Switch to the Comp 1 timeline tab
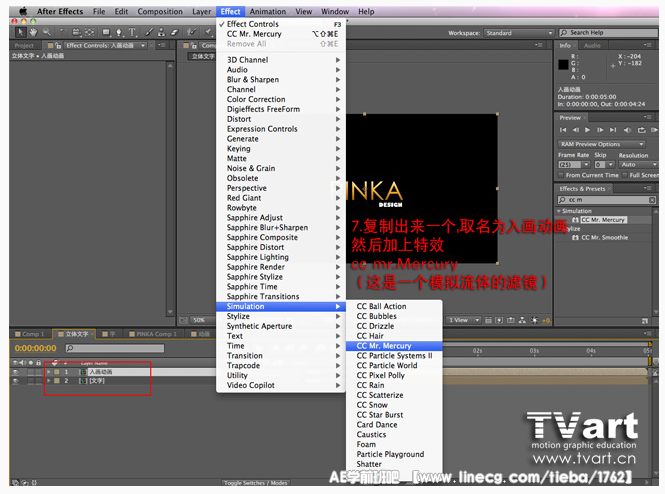This screenshot has width=665, height=494. pos(30,334)
